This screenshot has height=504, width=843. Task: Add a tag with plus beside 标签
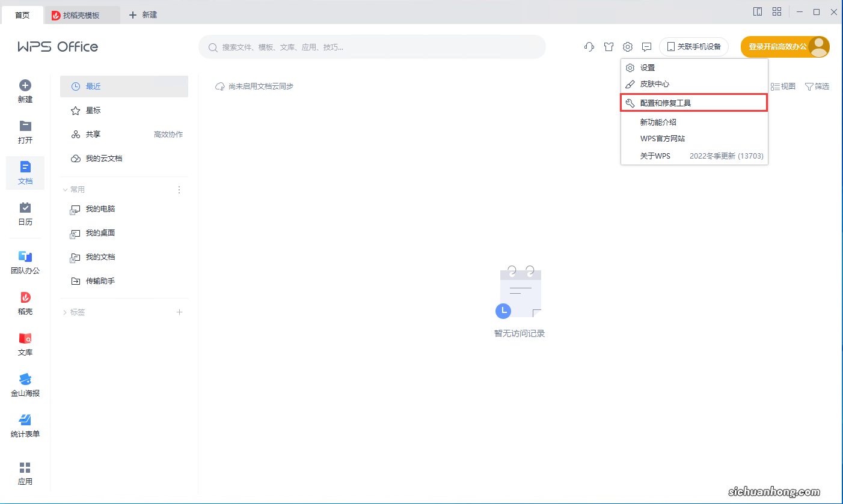[179, 312]
